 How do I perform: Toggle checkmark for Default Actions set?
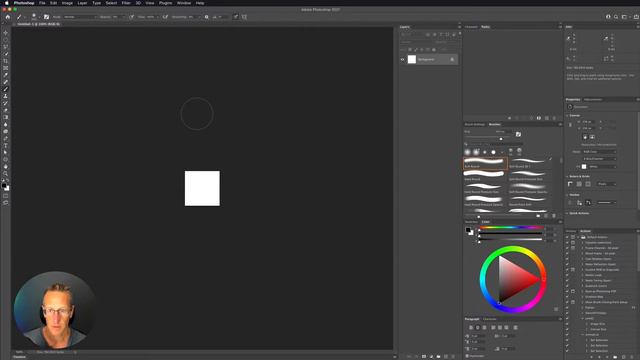pyautogui.click(x=567, y=237)
